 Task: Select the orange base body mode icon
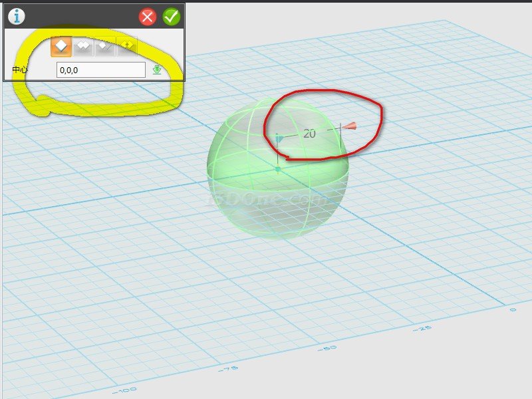(x=61, y=47)
